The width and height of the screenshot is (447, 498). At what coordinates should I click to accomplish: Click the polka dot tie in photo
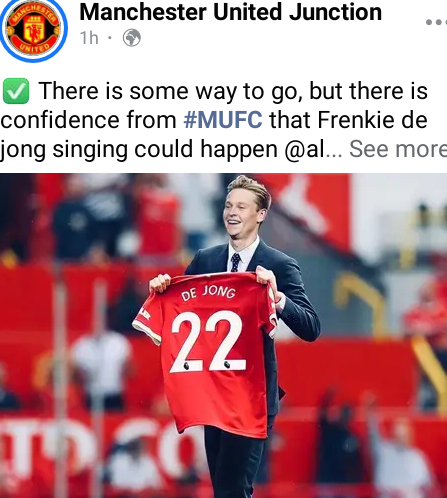(x=236, y=262)
